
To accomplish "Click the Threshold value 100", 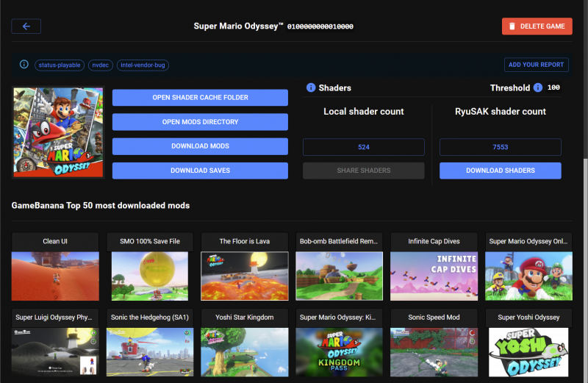I will pos(553,87).
